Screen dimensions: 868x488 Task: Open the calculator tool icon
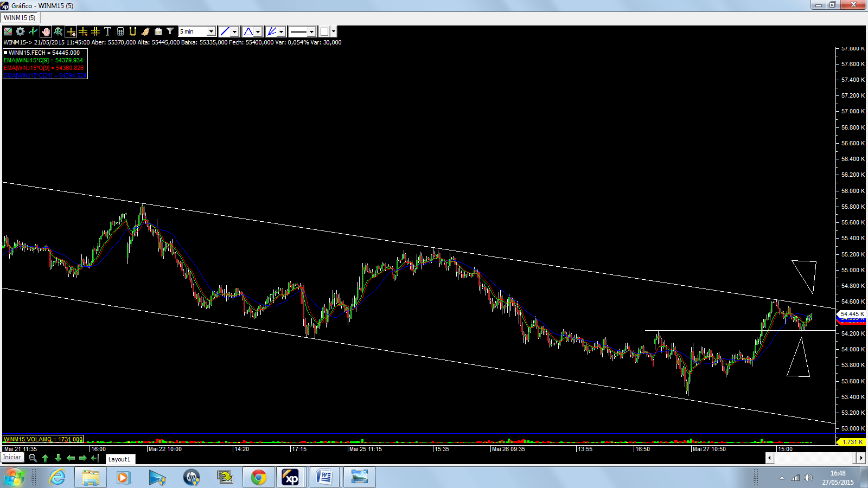tap(120, 31)
